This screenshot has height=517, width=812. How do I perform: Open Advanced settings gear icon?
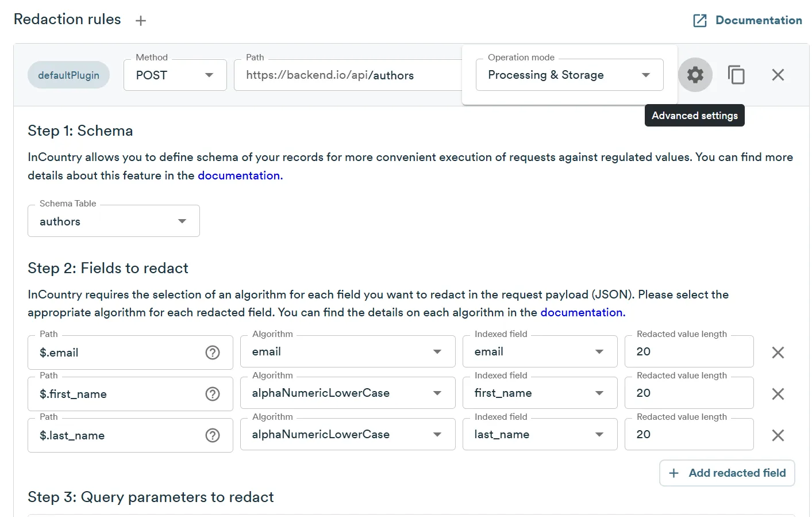coord(695,75)
